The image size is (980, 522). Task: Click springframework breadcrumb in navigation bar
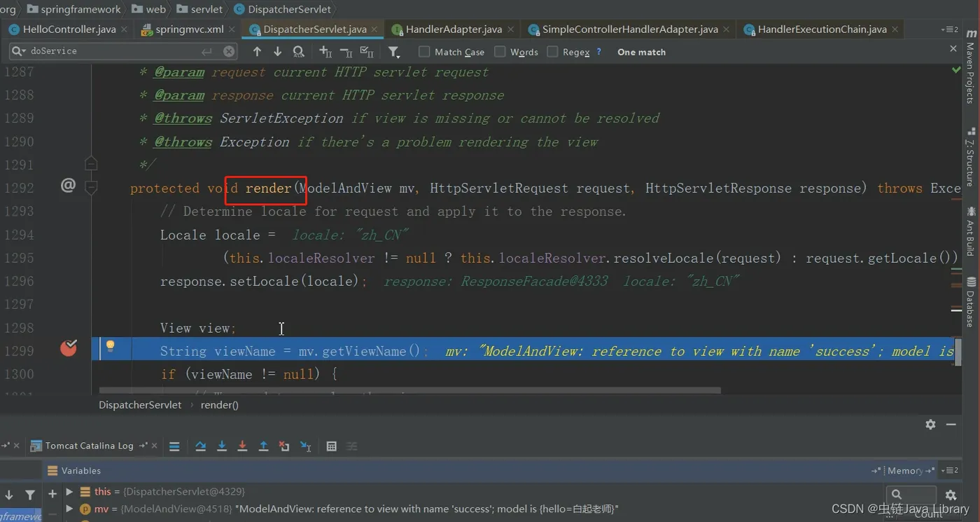coord(73,9)
